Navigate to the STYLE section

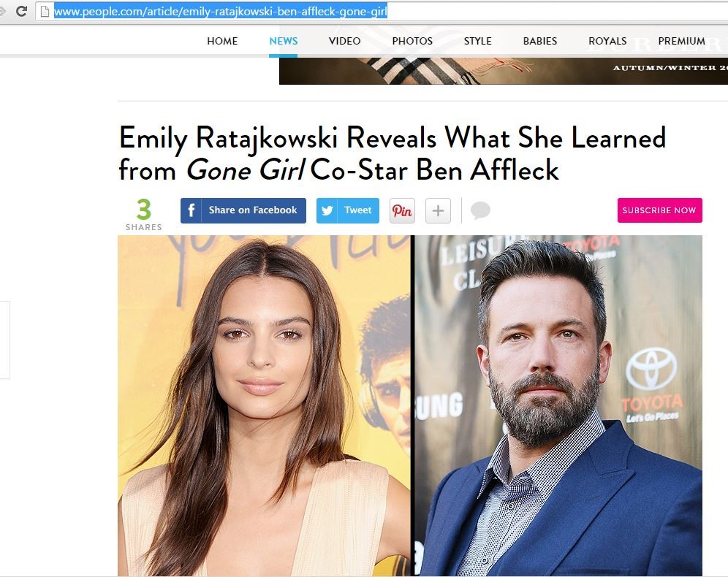click(478, 41)
